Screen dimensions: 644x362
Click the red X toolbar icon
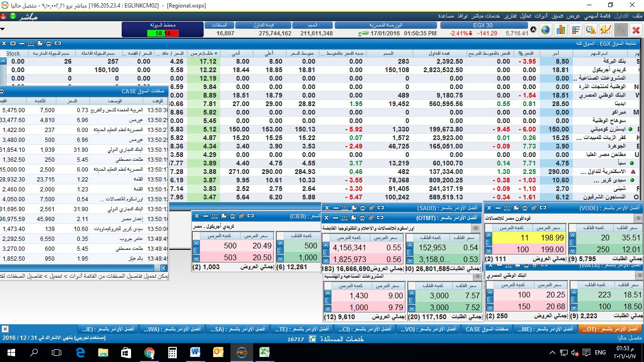[636, 30]
